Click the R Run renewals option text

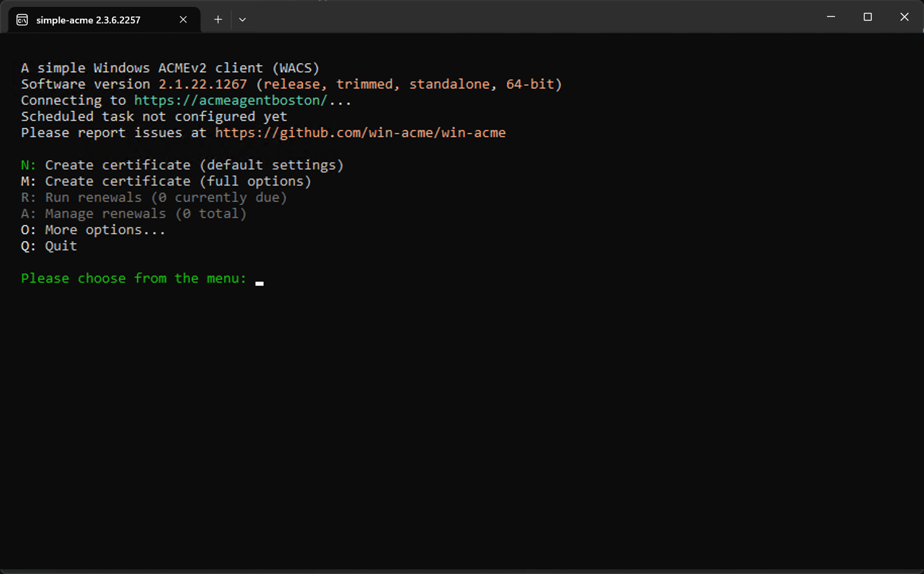click(153, 197)
